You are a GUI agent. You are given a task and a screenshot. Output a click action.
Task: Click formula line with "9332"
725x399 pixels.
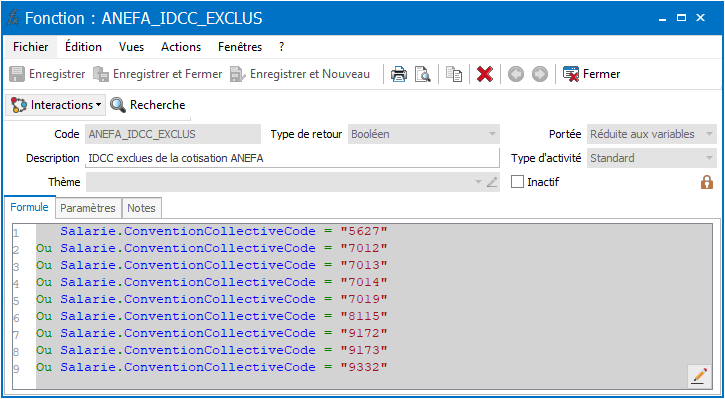coord(211,367)
